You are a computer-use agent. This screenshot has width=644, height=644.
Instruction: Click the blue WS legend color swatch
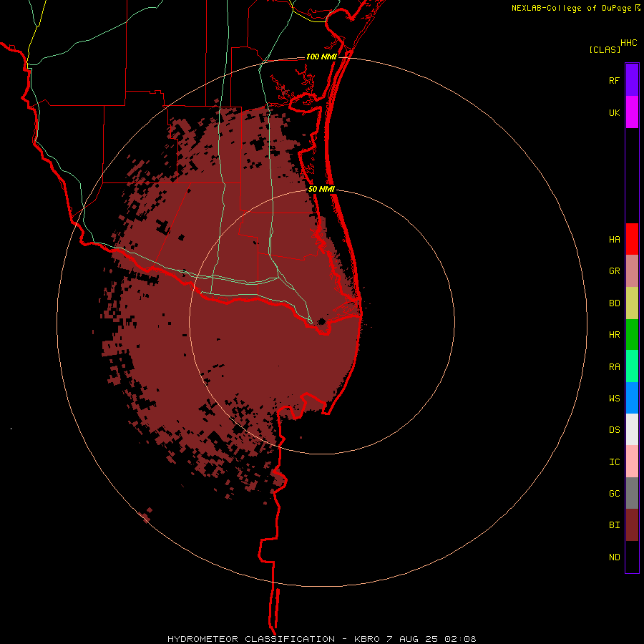pyautogui.click(x=632, y=398)
